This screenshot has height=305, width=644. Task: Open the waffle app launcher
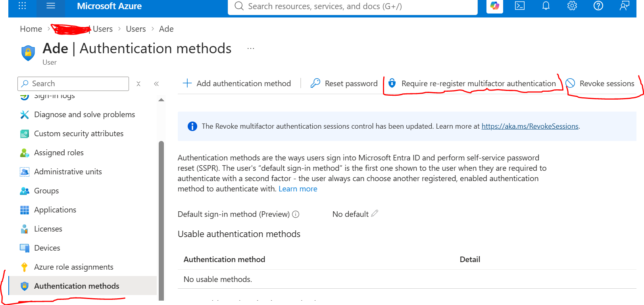point(22,6)
